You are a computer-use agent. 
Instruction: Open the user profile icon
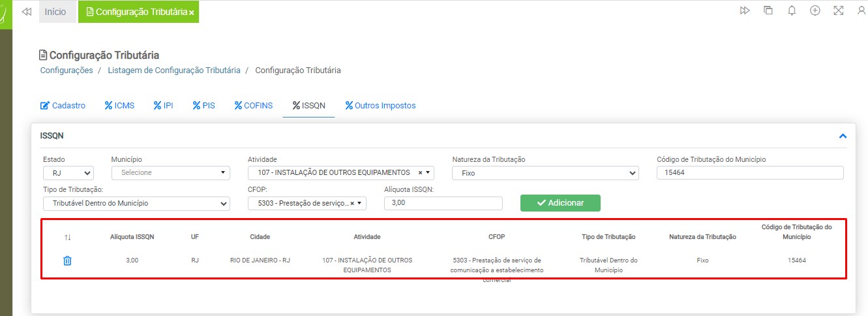tap(861, 11)
